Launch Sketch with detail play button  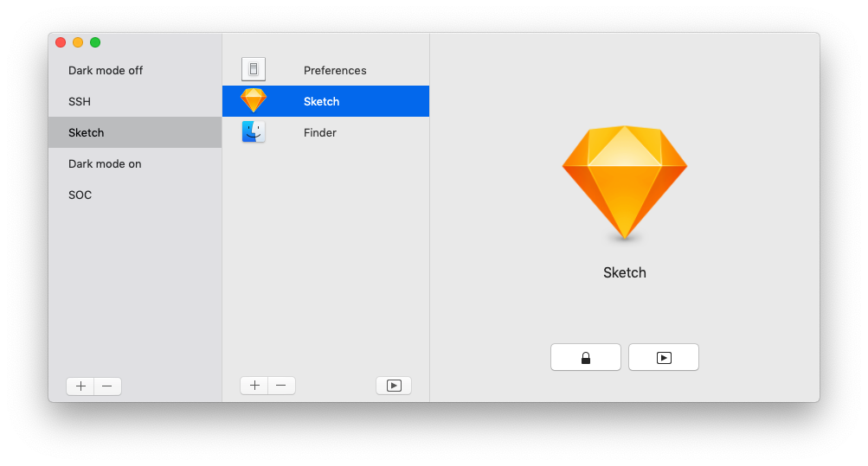664,358
